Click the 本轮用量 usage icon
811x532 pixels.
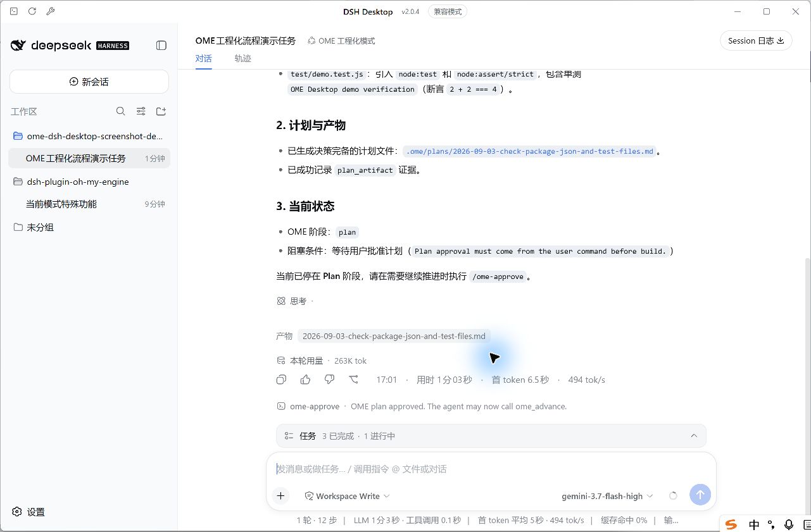click(x=281, y=361)
